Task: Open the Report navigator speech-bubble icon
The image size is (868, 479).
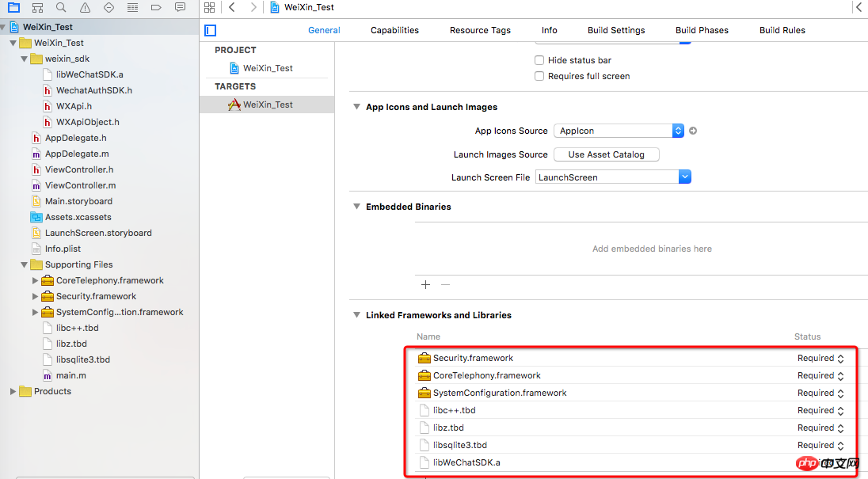Action: pyautogui.click(x=180, y=8)
